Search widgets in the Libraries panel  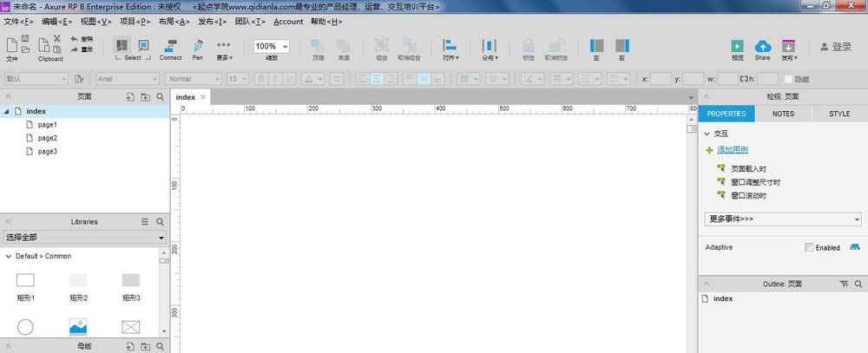pos(160,222)
